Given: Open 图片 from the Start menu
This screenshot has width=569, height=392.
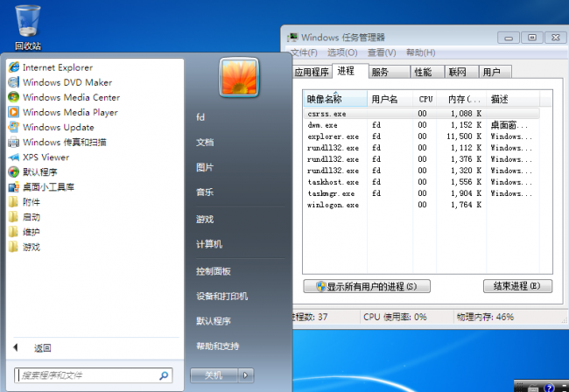Looking at the screenshot, I should click(205, 167).
